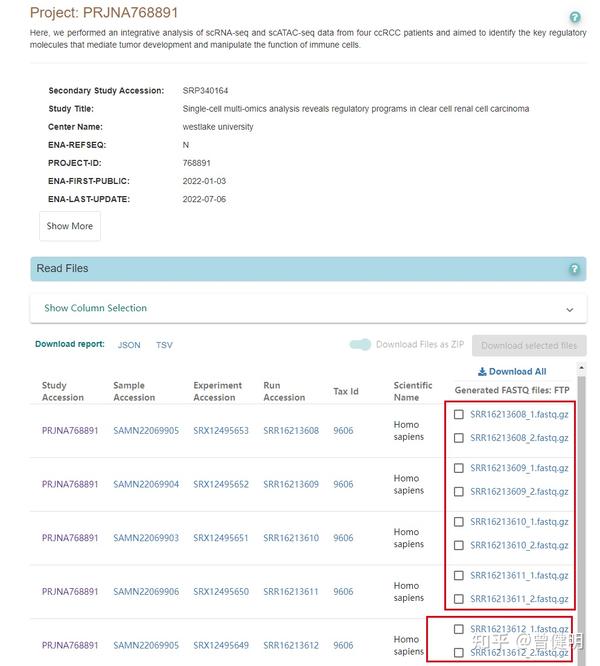The height and width of the screenshot is (666, 600).
Task: Open the SRR16213611_2.fastq.gz file link
Action: click(519, 599)
